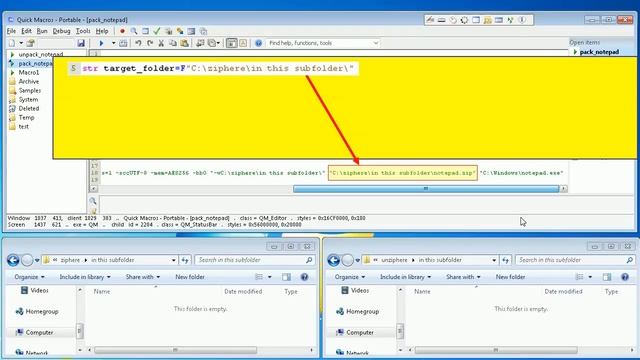Viewport: 640px width, 360px height.
Task: Open the Find magnifier icon beside the Record button
Action: (134, 31)
